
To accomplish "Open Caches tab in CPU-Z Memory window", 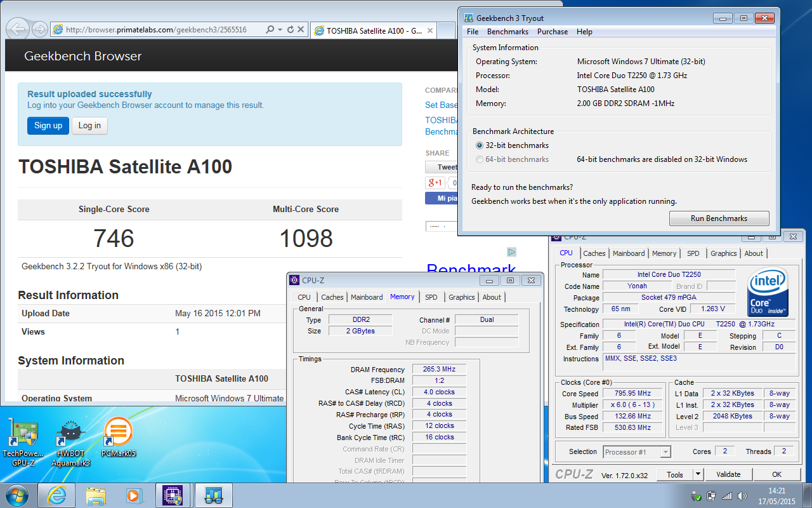I will 332,297.
